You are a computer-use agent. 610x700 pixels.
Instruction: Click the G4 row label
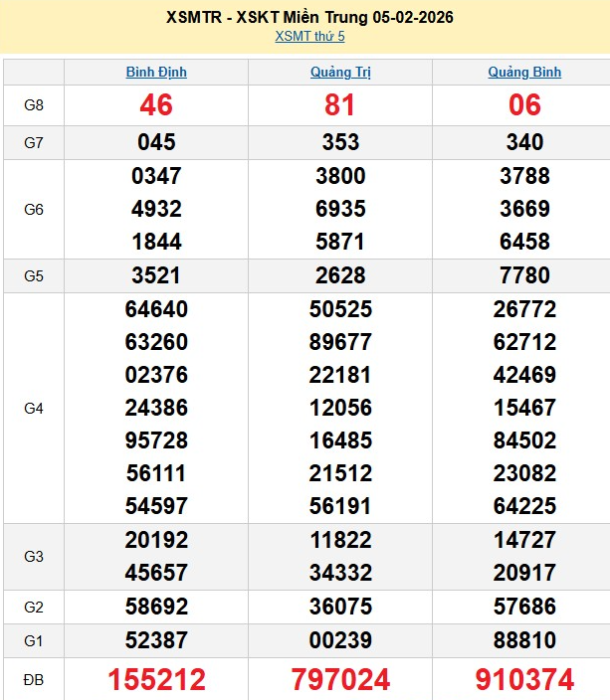click(34, 408)
